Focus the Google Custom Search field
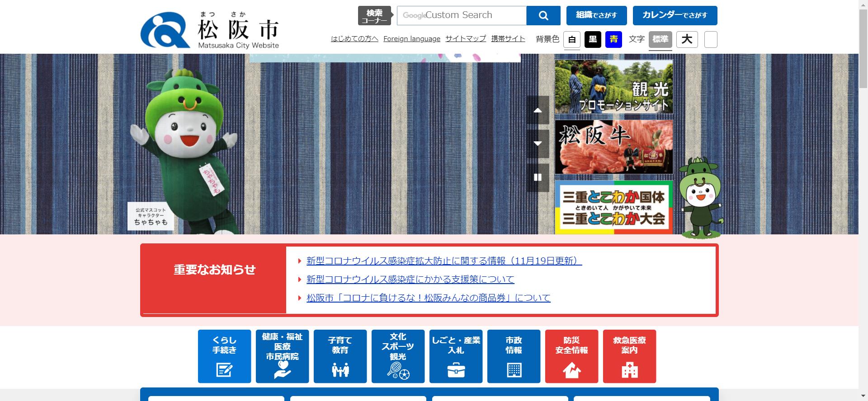Image resolution: width=868 pixels, height=401 pixels. pos(462,15)
